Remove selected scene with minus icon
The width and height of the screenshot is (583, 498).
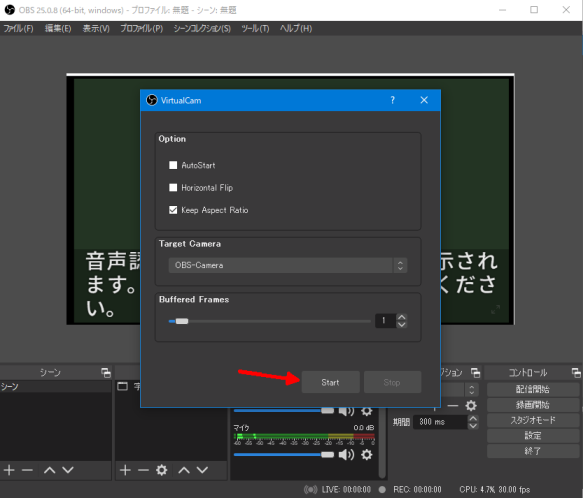click(x=27, y=470)
